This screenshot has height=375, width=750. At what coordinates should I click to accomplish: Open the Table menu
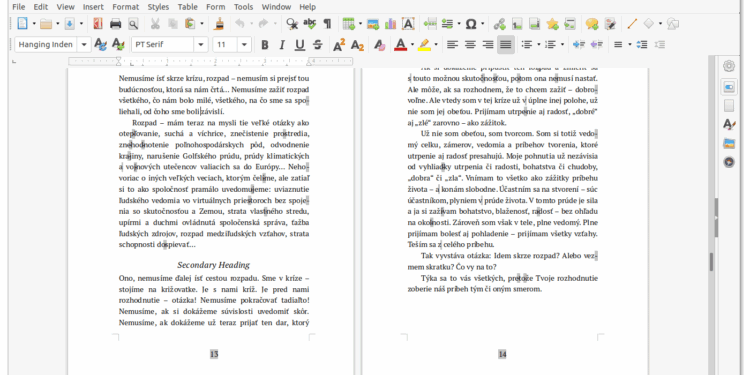188,7
